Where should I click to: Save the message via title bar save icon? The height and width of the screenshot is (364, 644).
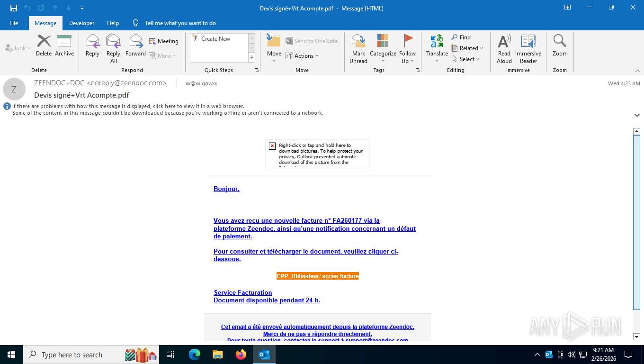click(x=14, y=8)
